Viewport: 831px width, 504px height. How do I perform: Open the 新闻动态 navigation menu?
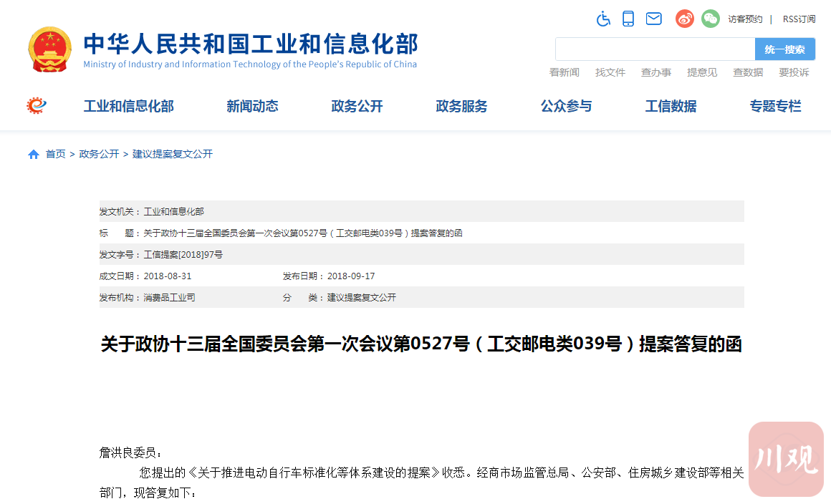[x=252, y=107]
